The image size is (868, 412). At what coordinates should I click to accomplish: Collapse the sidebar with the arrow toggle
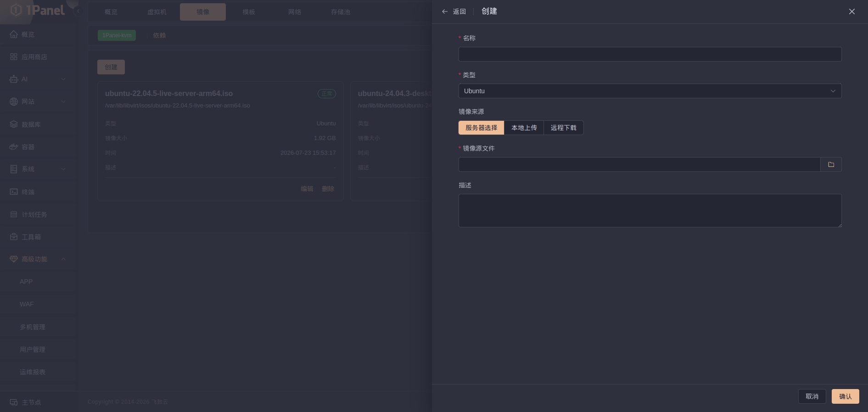click(x=78, y=11)
